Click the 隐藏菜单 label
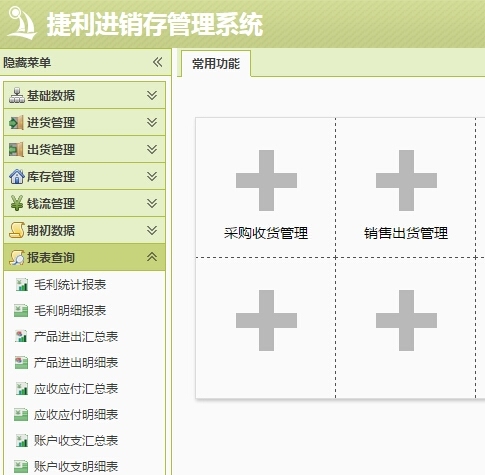Viewport: 485px width, 475px height. click(x=27, y=62)
